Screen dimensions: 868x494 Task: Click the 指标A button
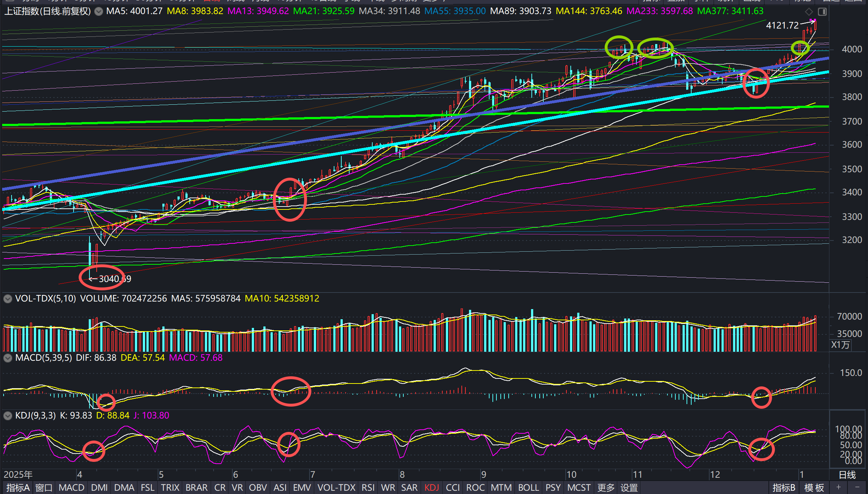point(18,488)
